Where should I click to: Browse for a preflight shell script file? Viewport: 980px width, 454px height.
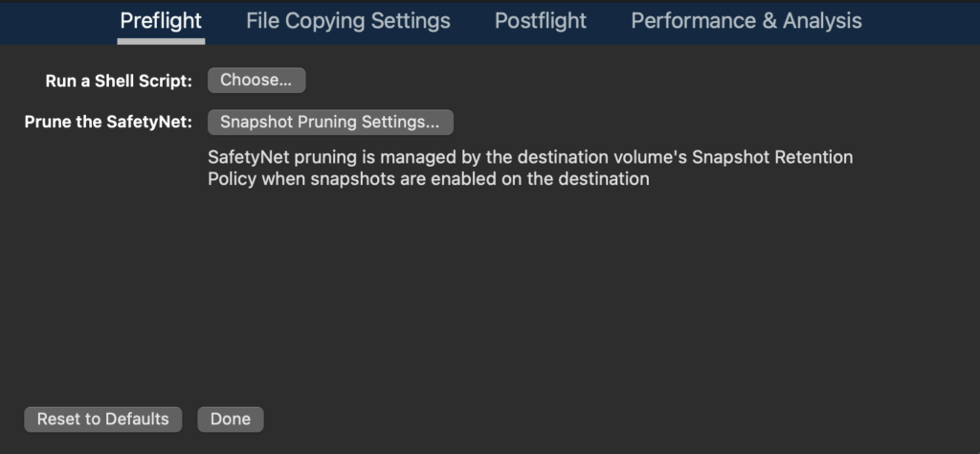(x=256, y=80)
